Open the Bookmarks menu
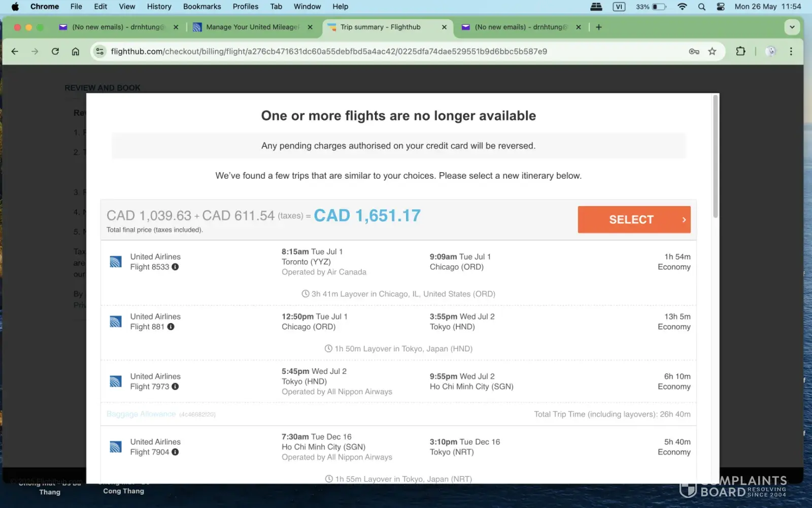 [201, 7]
